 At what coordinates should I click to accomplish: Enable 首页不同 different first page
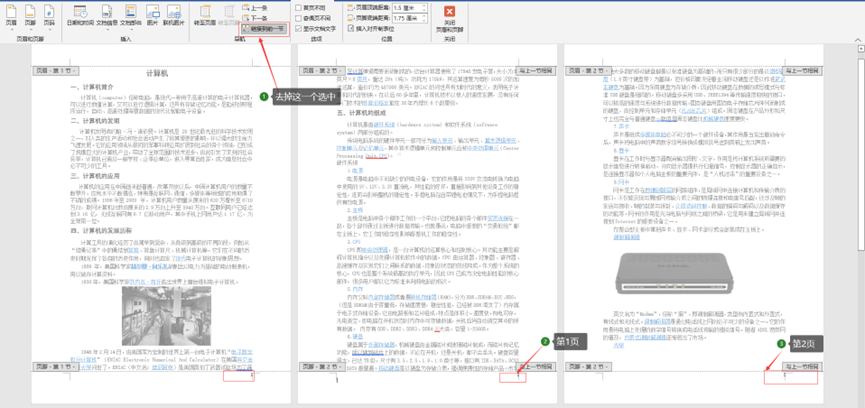(x=311, y=8)
